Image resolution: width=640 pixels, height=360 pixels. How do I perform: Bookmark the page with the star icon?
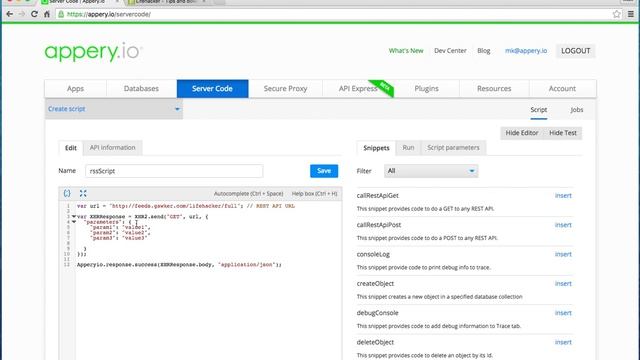coord(616,14)
